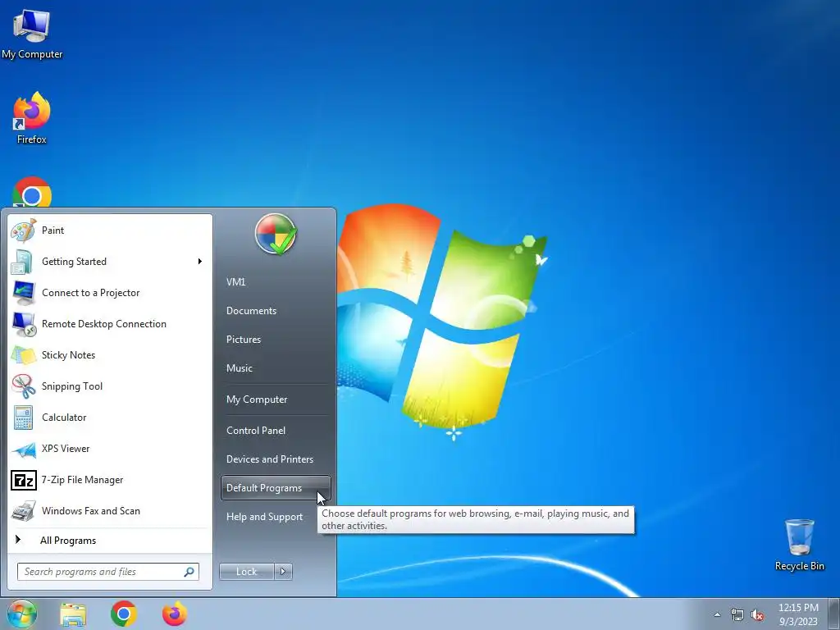
Task: Open the 7-Zip File Manager icon
Action: coord(24,480)
